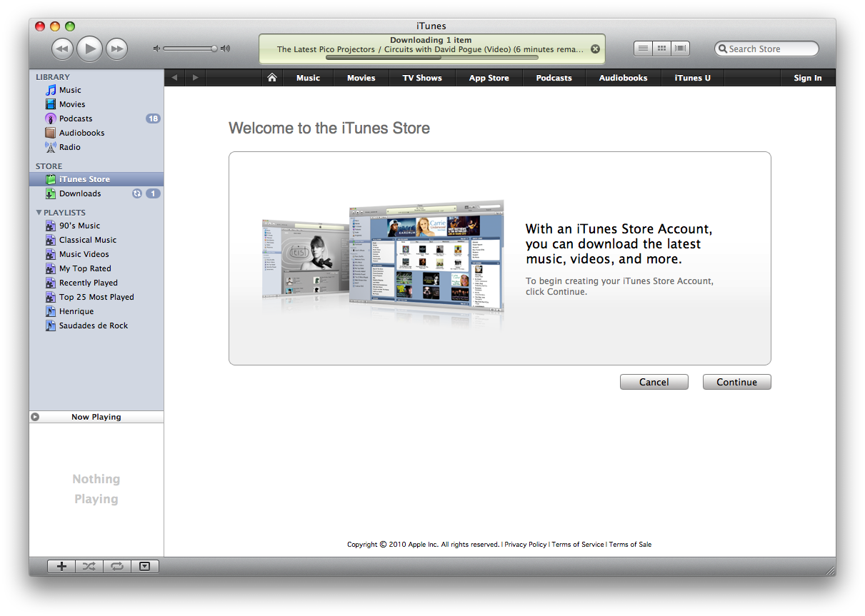Open the Classical Music playlist
The image size is (865, 616).
coord(96,240)
